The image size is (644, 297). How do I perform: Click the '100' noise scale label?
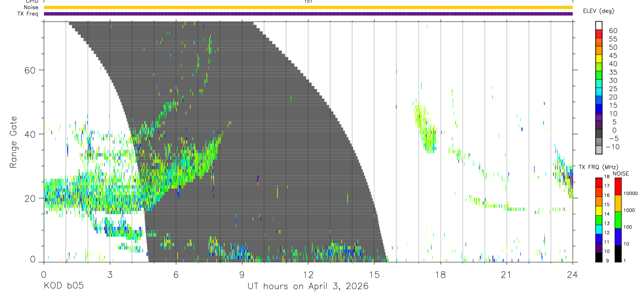point(628,227)
